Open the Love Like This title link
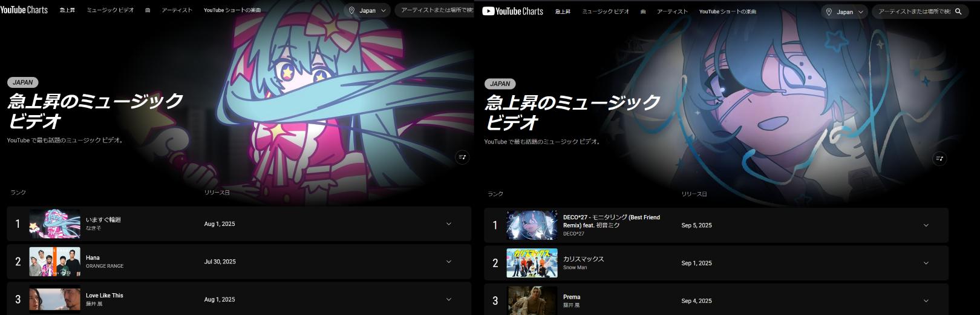The height and width of the screenshot is (315, 980). (104, 296)
